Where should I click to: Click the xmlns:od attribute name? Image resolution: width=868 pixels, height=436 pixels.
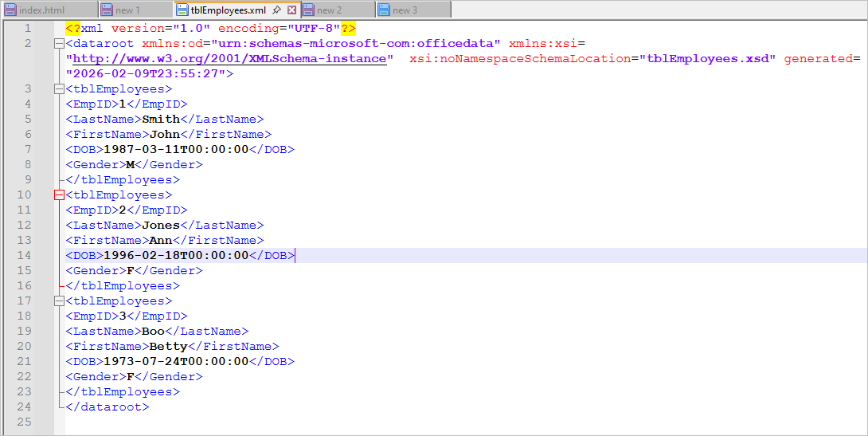[172, 43]
